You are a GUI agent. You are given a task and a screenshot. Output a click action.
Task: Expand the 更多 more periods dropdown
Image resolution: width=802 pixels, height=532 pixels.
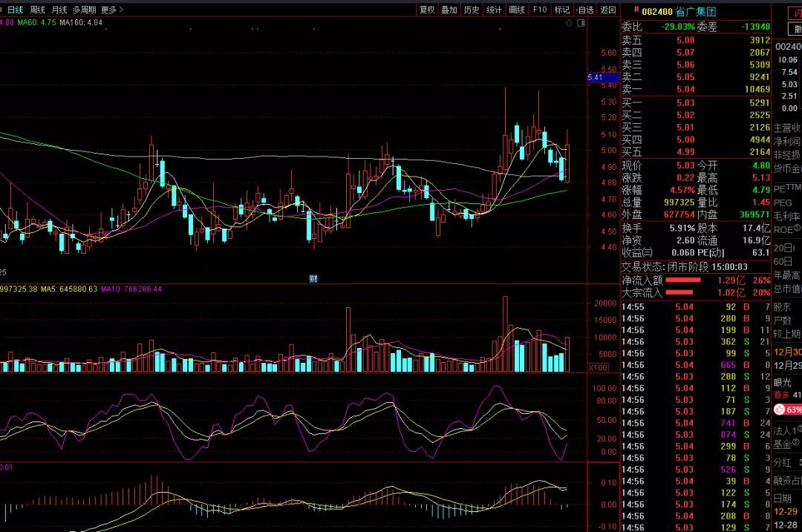pyautogui.click(x=112, y=10)
